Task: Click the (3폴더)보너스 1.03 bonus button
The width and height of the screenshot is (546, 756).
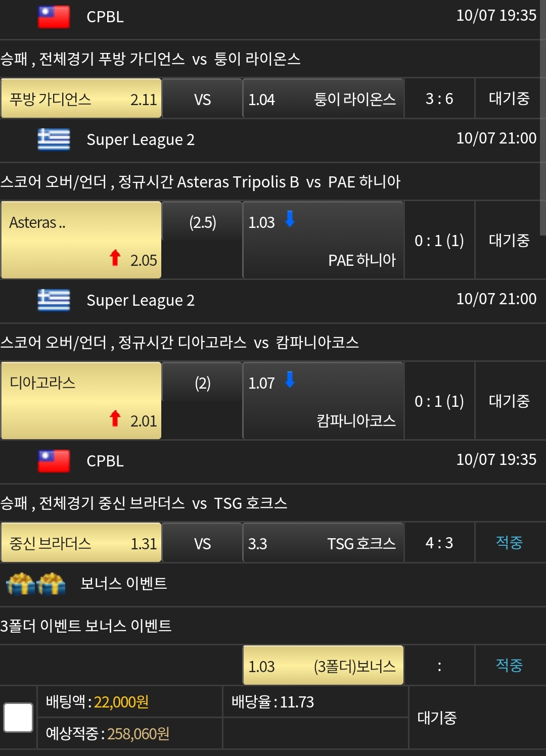Action: (323, 666)
